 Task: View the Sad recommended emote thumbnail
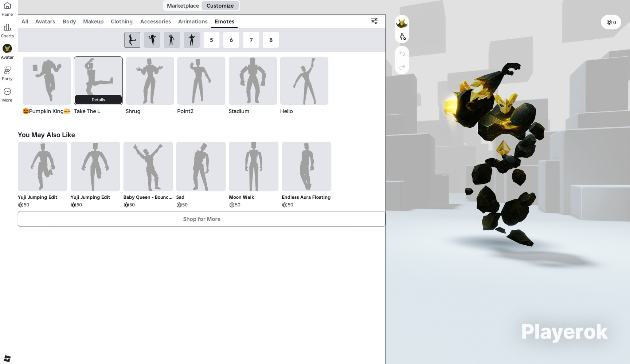[x=201, y=167]
